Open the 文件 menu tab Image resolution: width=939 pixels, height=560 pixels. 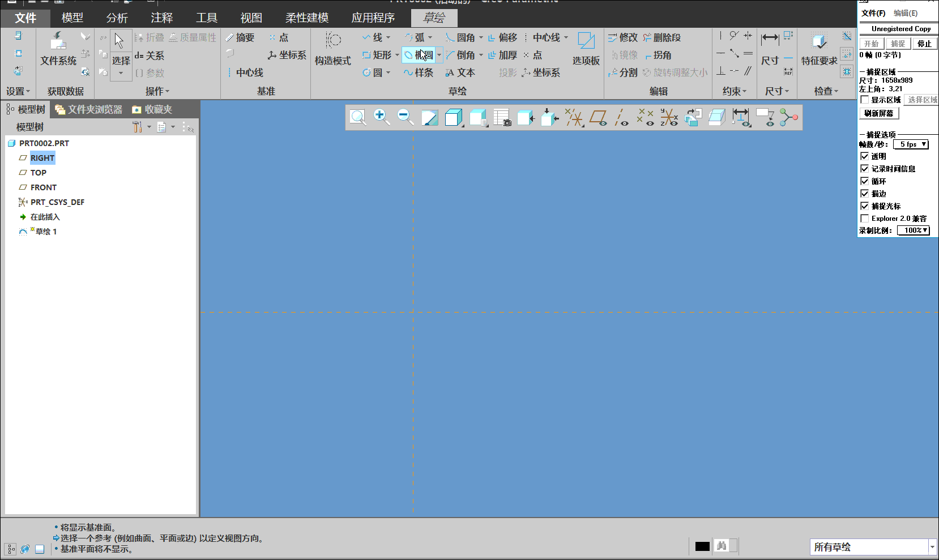tap(25, 18)
